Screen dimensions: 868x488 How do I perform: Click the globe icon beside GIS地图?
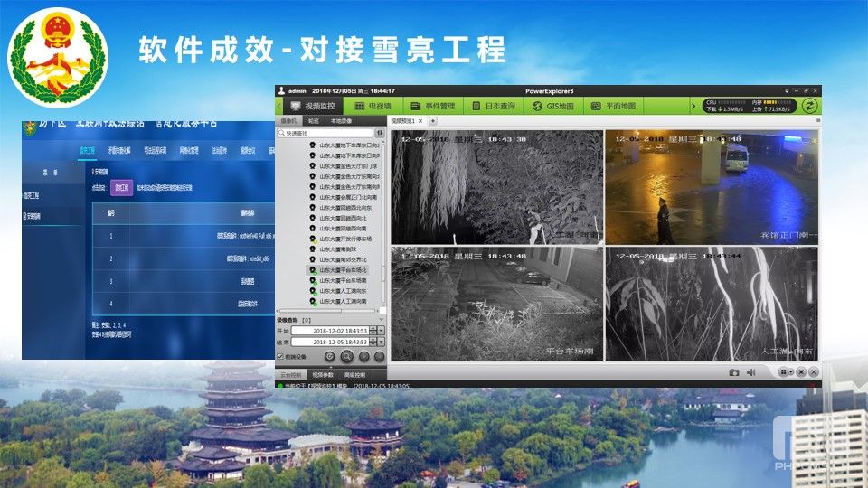tap(536, 106)
